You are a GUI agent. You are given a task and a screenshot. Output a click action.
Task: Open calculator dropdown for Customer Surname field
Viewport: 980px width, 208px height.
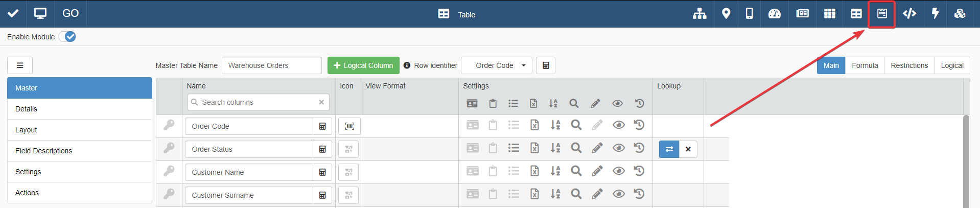click(x=322, y=195)
